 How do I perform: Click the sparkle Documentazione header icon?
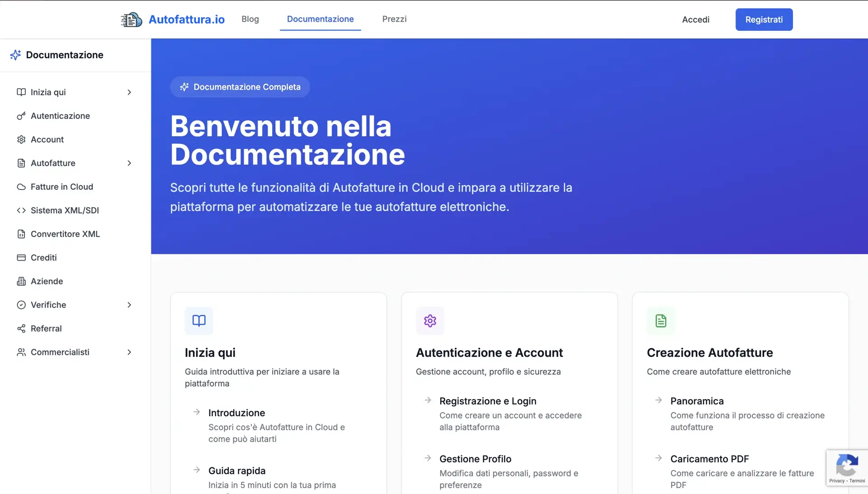(15, 55)
